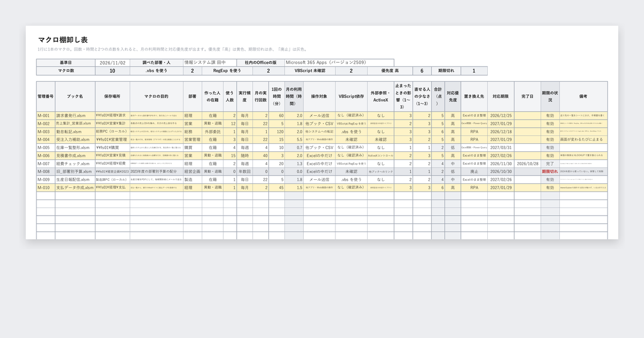Click the 作った人の在籍 column header
The height and width of the screenshot is (338, 644).
213,97
